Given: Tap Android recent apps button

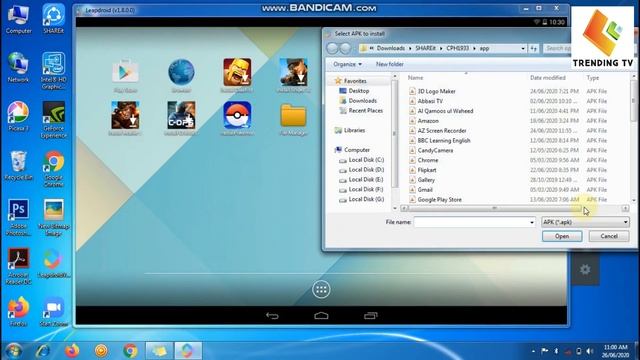Looking at the screenshot, I should (x=371, y=316).
